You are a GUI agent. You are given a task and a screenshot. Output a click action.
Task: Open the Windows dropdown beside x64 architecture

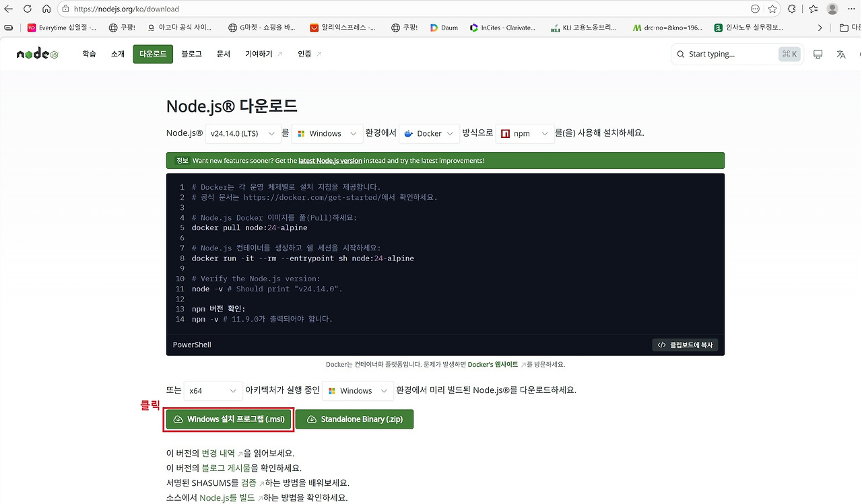pos(358,390)
